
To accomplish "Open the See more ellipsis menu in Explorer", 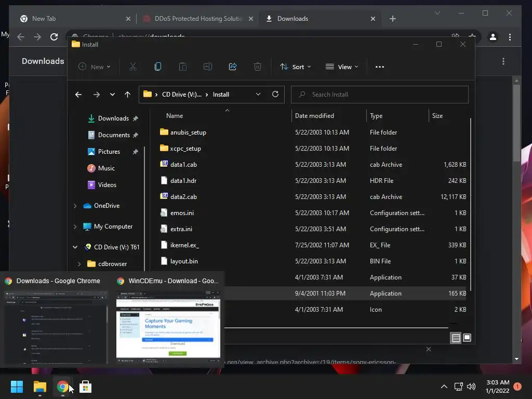I will pos(380,67).
